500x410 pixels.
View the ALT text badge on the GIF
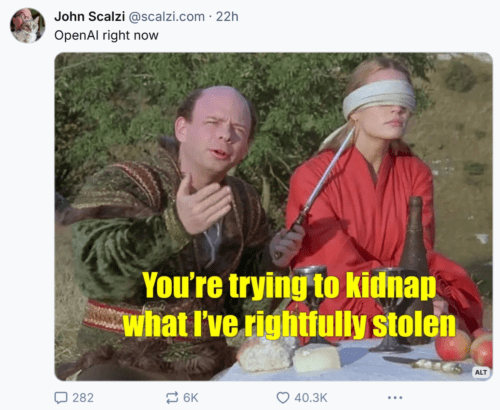(481, 372)
